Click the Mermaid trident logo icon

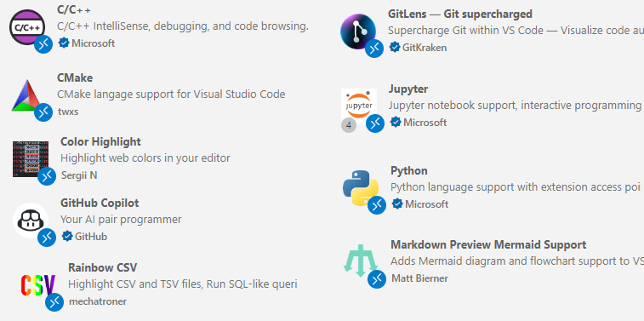pos(360,261)
